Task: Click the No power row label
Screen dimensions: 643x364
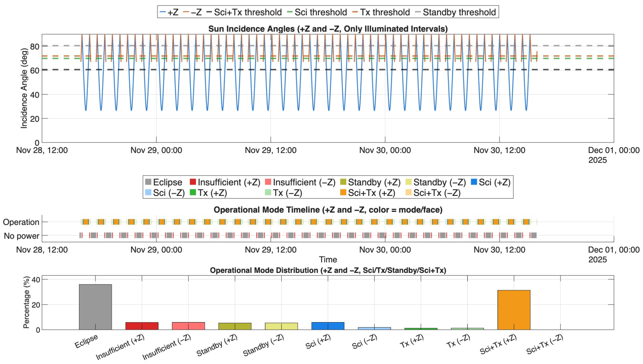Action: (x=21, y=236)
